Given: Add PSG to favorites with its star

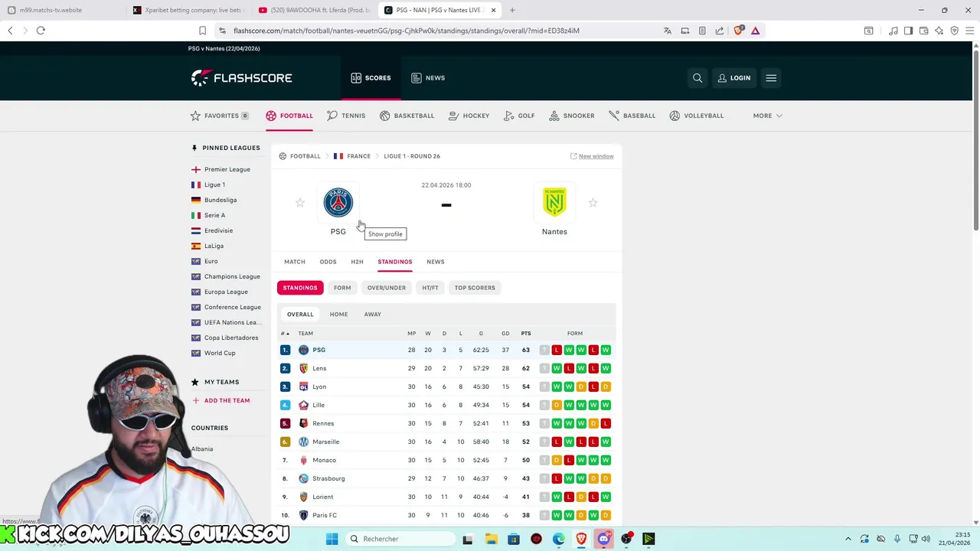Looking at the screenshot, I should 300,203.
